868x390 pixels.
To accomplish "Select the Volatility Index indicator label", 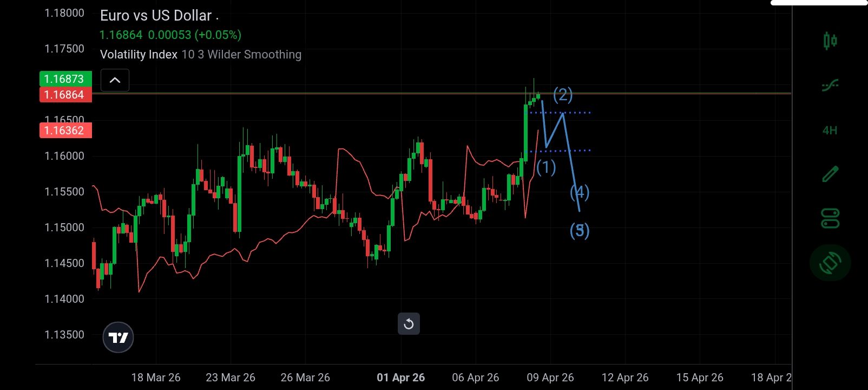I will (x=139, y=55).
